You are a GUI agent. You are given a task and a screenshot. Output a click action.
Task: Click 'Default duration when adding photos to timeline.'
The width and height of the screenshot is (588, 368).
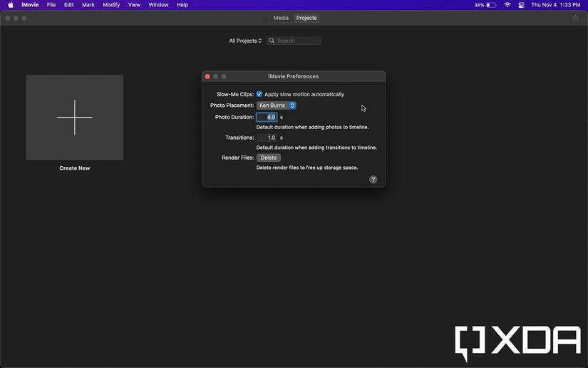click(312, 127)
